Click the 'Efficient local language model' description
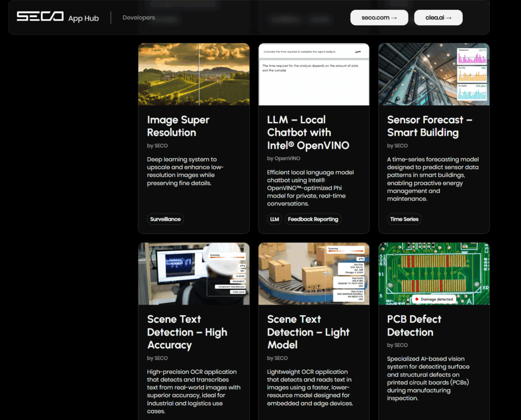521x420 pixels. [310, 188]
